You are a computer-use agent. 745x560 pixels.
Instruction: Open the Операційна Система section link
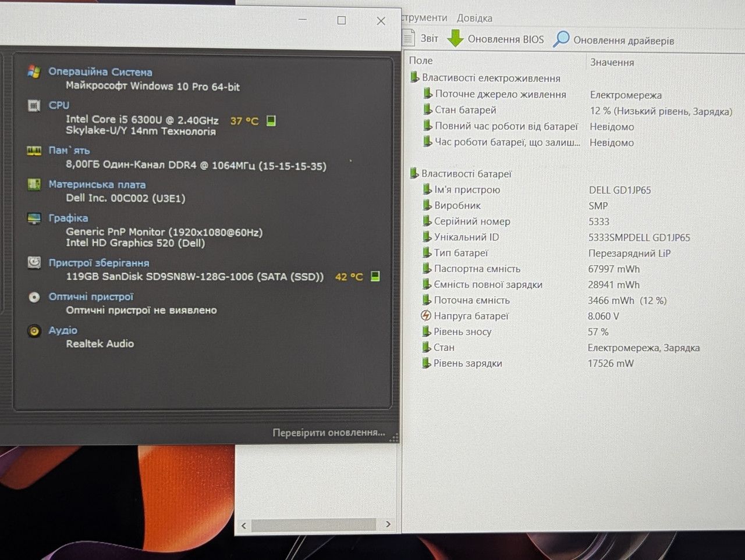point(100,72)
